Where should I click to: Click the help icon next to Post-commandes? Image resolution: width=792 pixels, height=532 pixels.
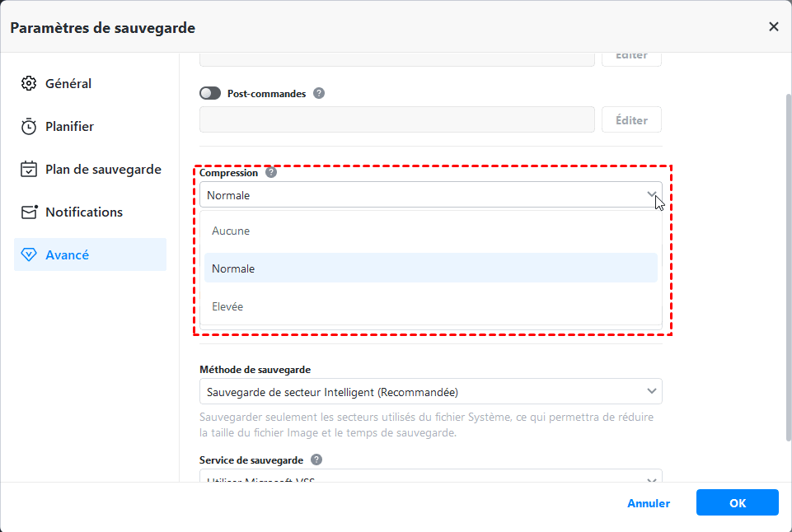(x=319, y=94)
